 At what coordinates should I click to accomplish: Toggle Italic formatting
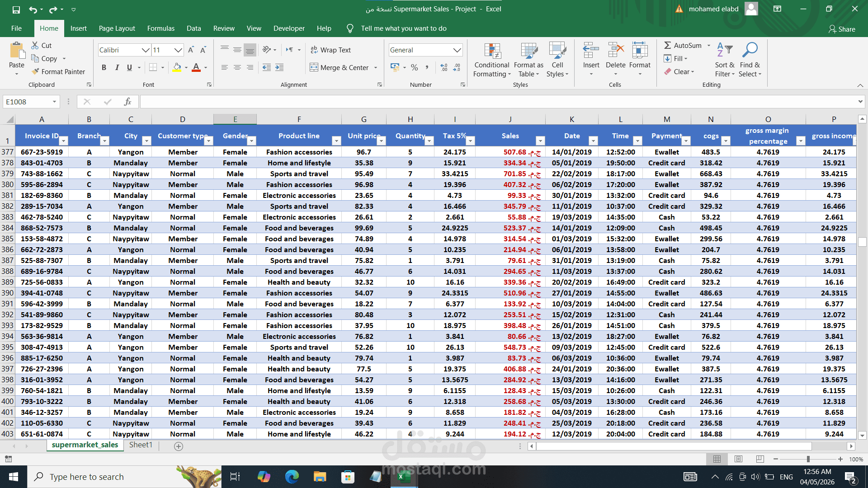(x=117, y=67)
